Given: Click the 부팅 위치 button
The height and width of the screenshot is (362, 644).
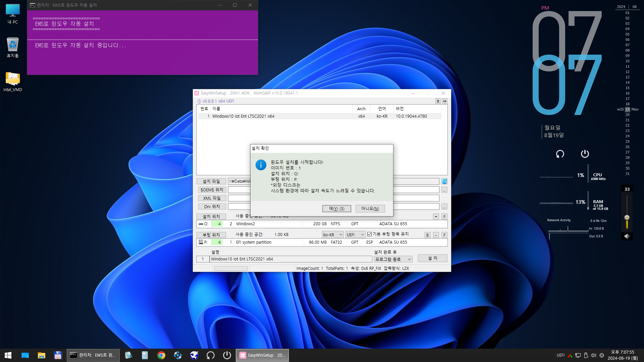Looking at the screenshot, I should pos(211,235).
